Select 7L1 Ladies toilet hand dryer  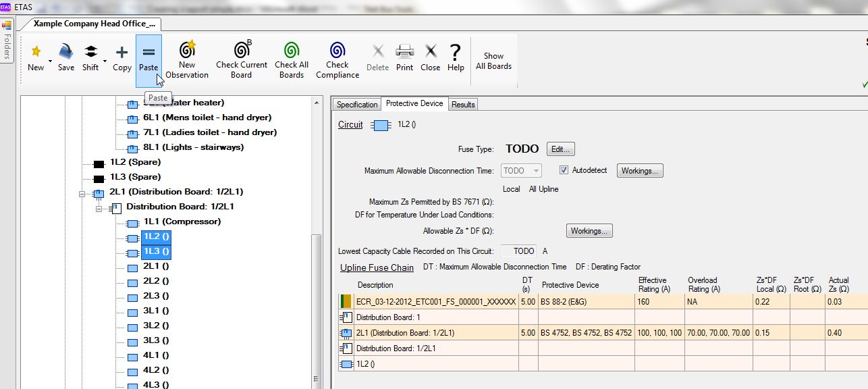click(210, 132)
